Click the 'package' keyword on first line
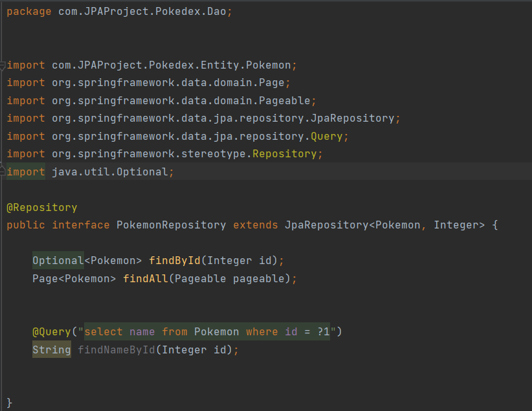Screen dimensions: 532x411 [29, 12]
